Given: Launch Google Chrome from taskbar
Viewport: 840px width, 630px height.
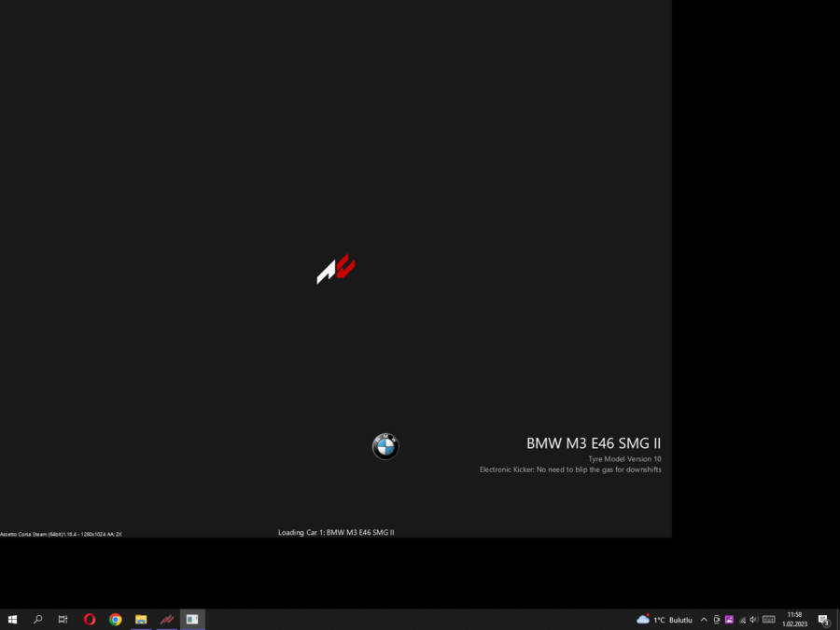Looking at the screenshot, I should point(115,620).
